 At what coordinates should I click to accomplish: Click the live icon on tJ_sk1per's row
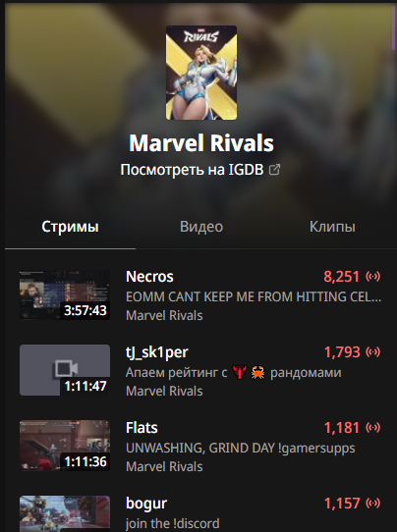pyautogui.click(x=372, y=352)
